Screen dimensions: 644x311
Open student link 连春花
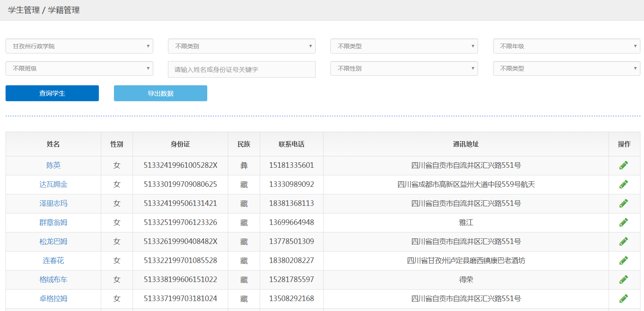coord(54,261)
